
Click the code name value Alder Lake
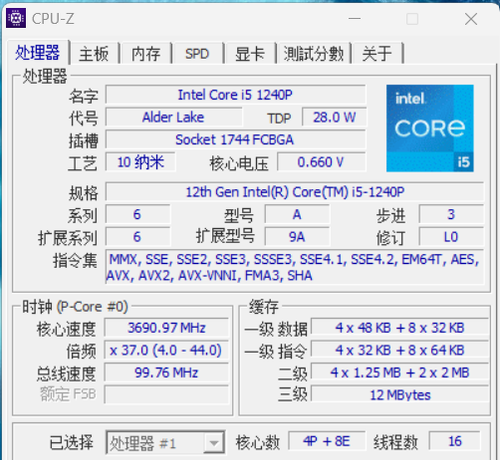[173, 117]
